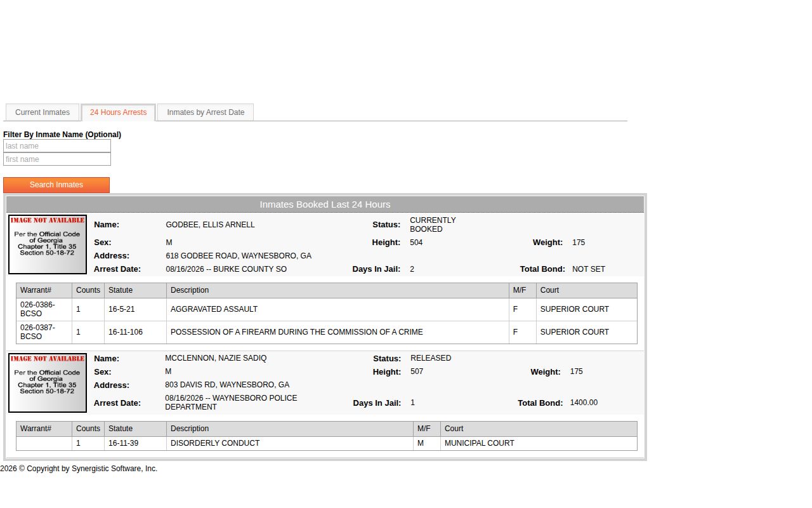The width and height of the screenshot is (812, 508).
Task: Click the Burke County SO arrest date value
Action: point(226,269)
